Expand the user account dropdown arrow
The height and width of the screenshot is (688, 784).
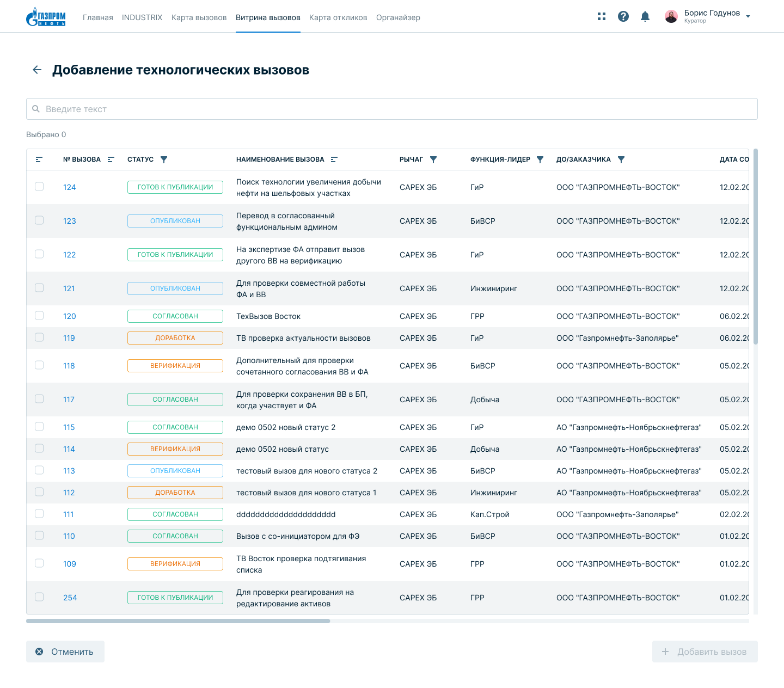748,16
